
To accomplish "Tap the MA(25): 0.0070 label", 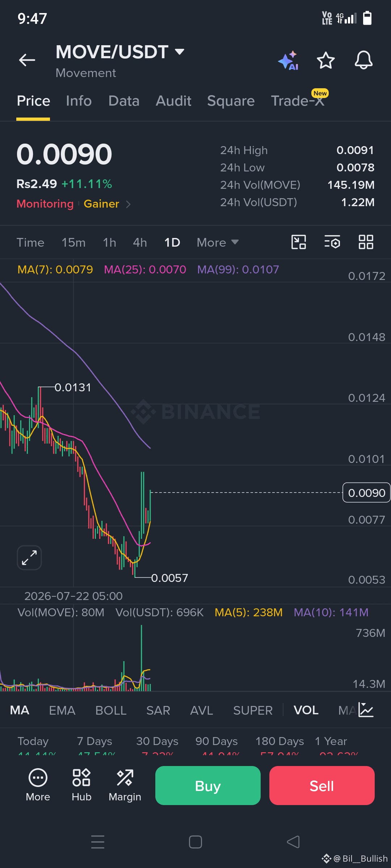I will point(145,269).
